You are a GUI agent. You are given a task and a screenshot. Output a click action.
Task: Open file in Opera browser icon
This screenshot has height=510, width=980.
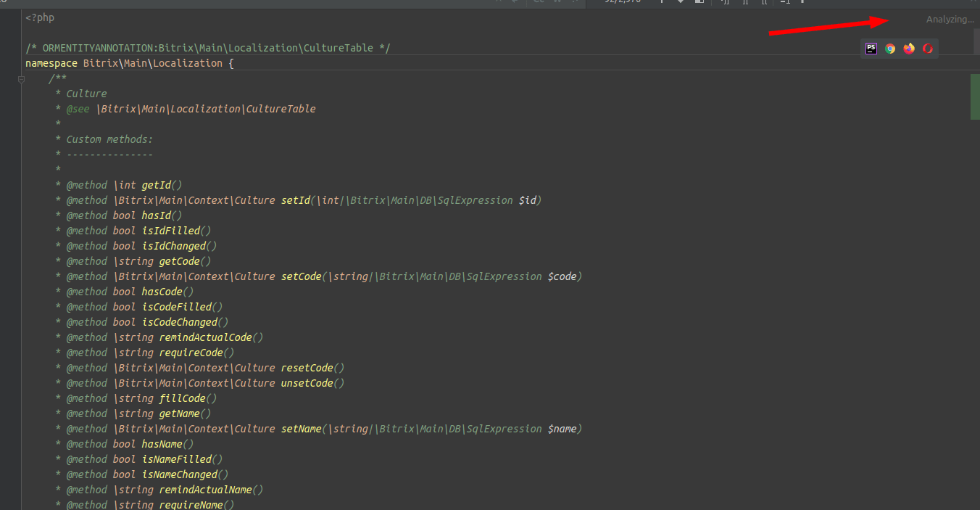(x=928, y=49)
